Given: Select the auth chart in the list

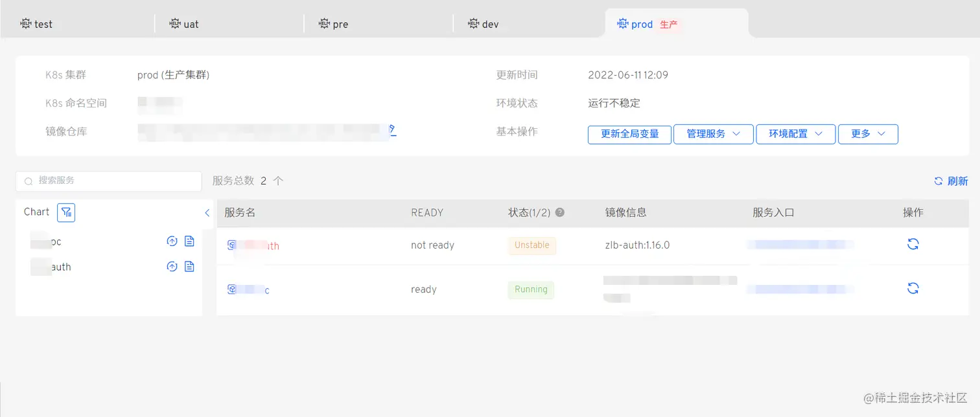Looking at the screenshot, I should [x=51, y=267].
